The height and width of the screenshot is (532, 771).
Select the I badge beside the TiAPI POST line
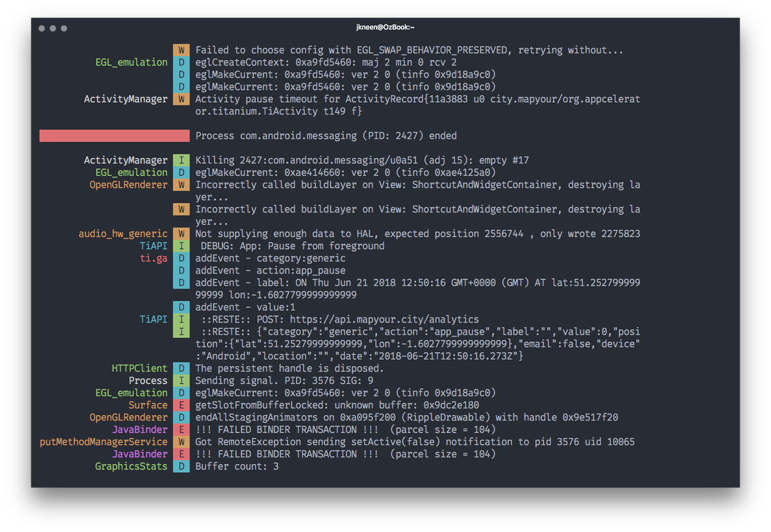pyautogui.click(x=181, y=319)
